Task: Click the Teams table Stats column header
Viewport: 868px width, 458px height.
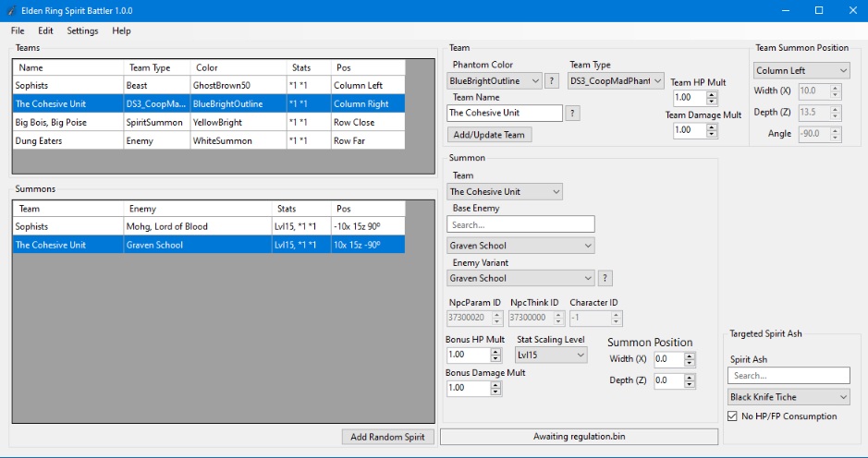Action: (x=309, y=67)
